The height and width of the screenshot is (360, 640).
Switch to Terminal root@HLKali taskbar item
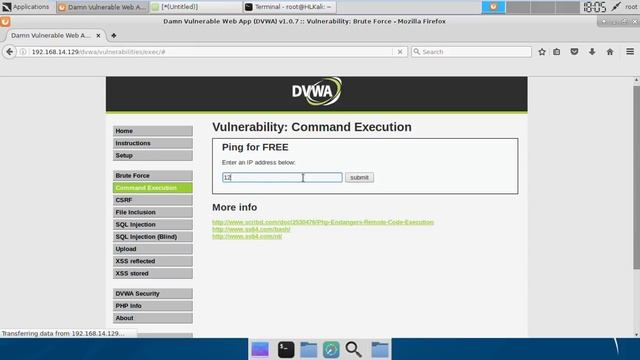[x=289, y=7]
